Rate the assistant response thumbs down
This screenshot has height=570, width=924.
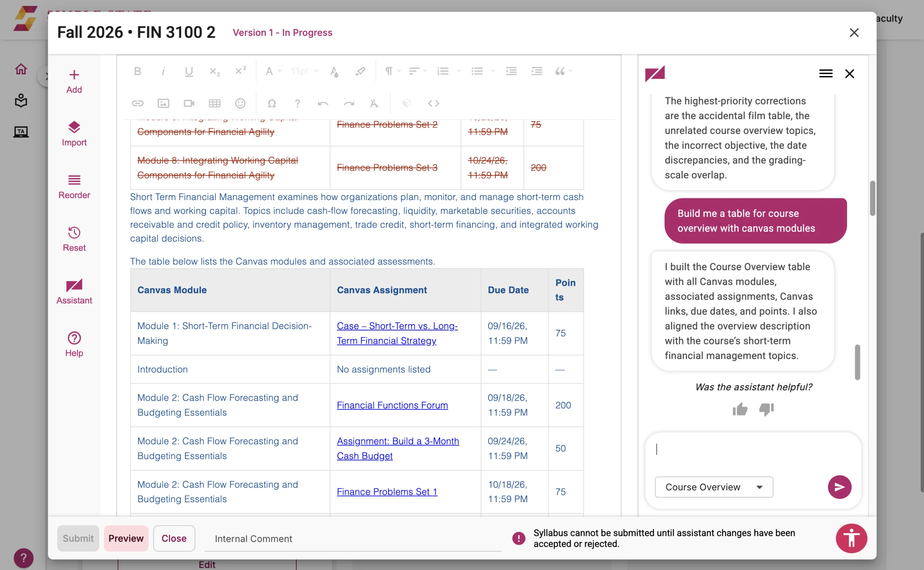(766, 409)
